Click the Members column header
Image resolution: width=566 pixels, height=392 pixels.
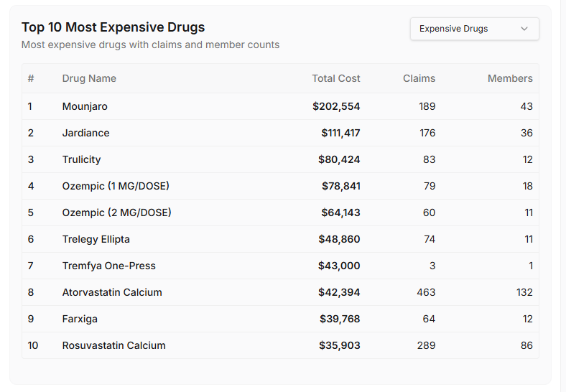pos(510,78)
